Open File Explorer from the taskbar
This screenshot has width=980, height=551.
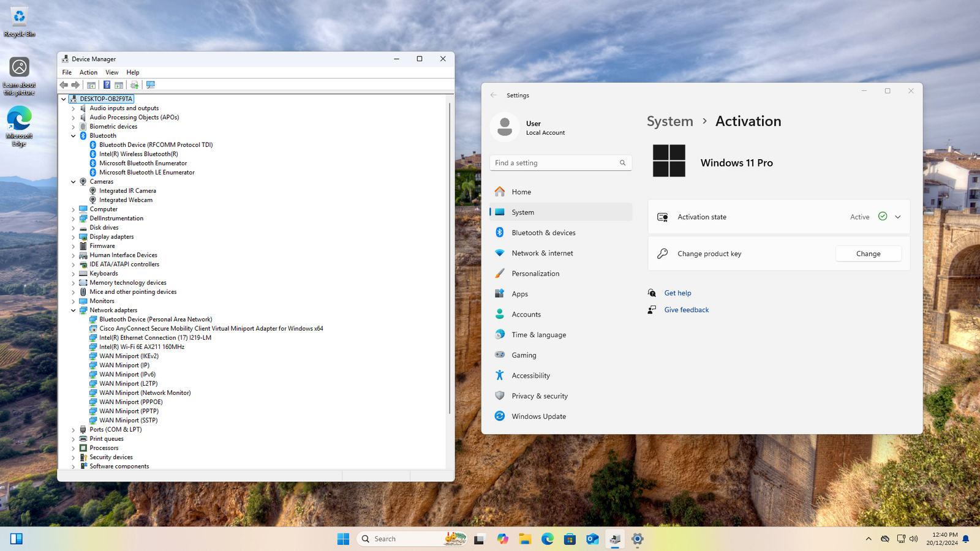[x=525, y=539]
